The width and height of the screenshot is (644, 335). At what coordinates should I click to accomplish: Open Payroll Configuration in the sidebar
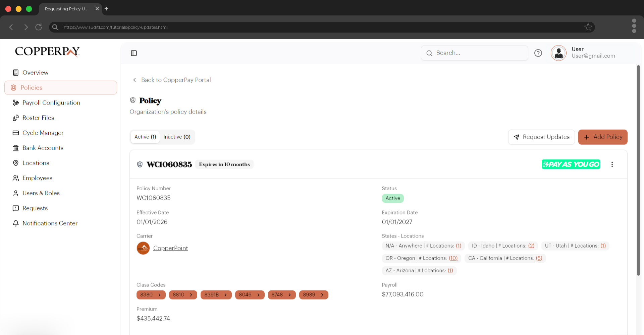coord(51,103)
